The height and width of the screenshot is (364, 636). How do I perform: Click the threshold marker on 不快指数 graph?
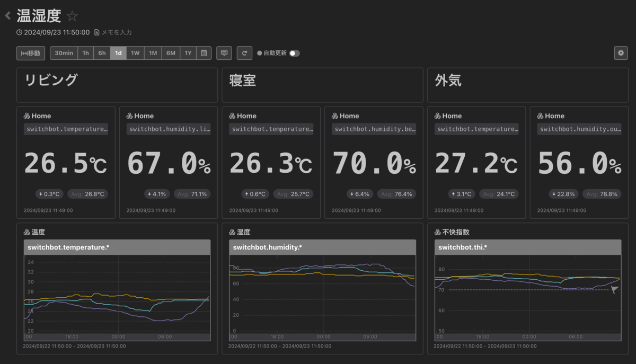(615, 290)
